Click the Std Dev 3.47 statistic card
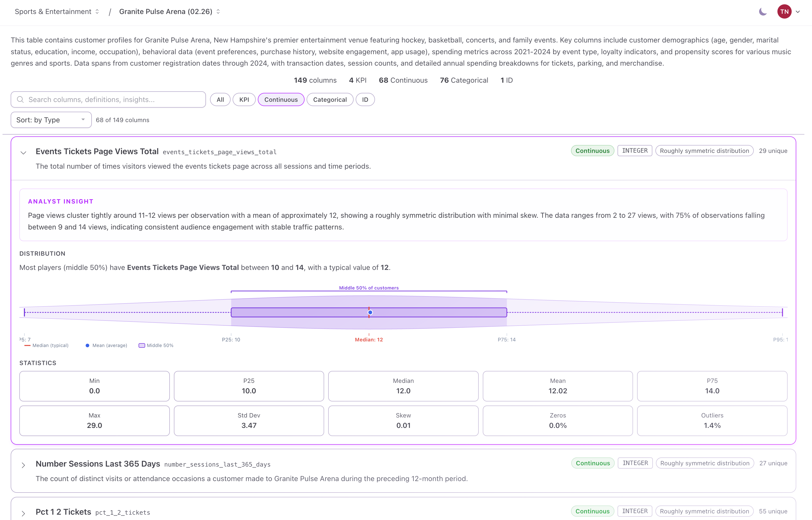The width and height of the screenshot is (812, 520). pyautogui.click(x=249, y=421)
